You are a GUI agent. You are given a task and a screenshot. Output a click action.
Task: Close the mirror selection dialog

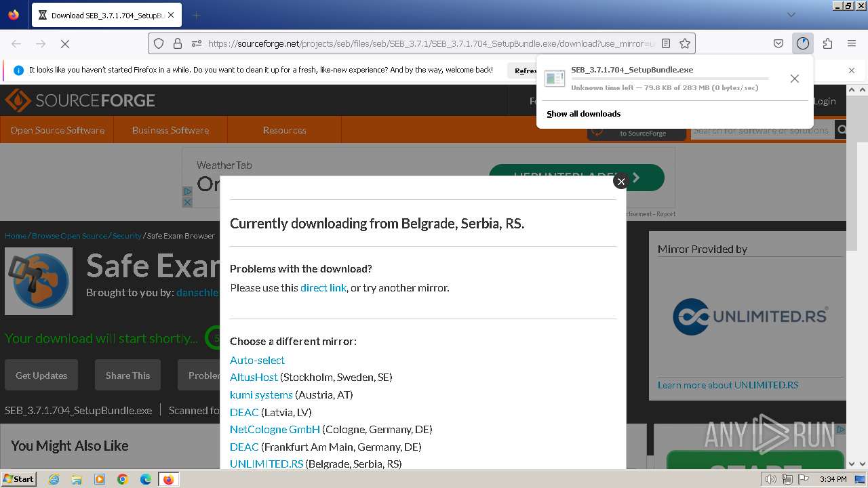tap(620, 181)
